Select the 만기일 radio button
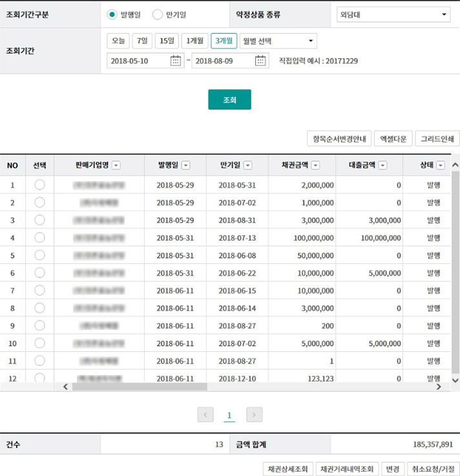Image resolution: width=460 pixels, height=476 pixels. coord(158,14)
